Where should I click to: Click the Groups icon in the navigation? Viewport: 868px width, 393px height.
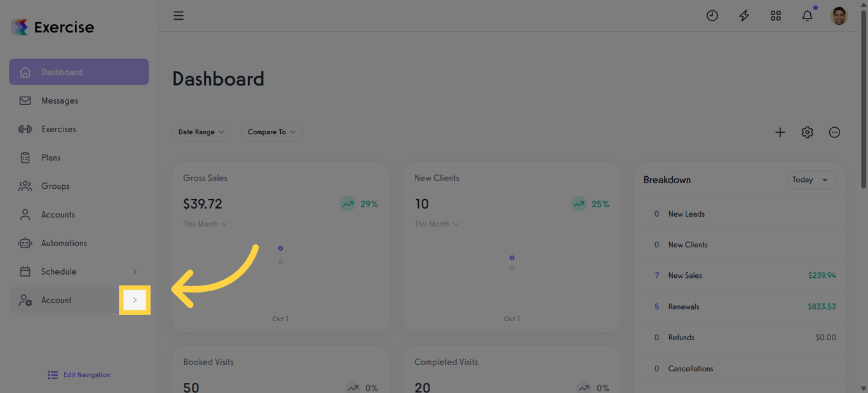pyautogui.click(x=25, y=186)
